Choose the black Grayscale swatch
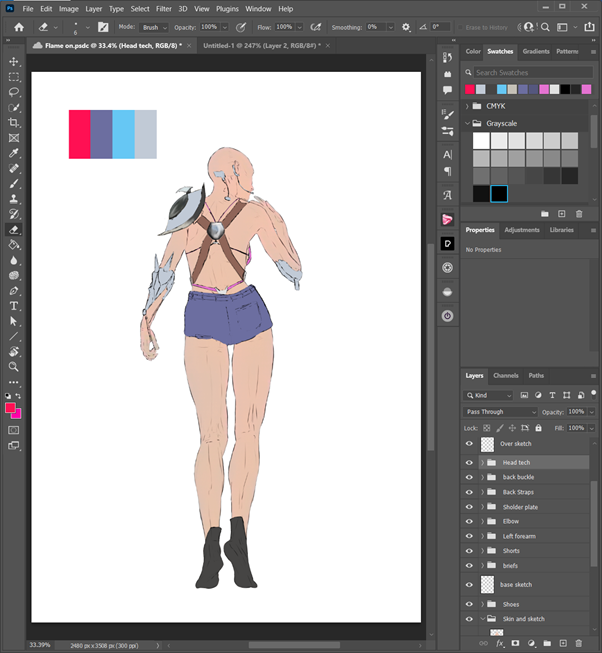Screen dimensions: 602x653 pyautogui.click(x=499, y=194)
